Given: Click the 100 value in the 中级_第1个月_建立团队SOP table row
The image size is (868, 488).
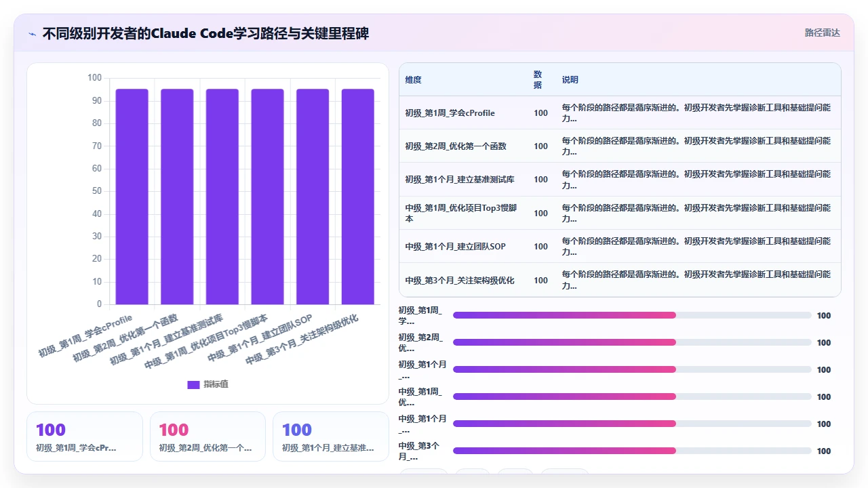Looking at the screenshot, I should click(540, 247).
